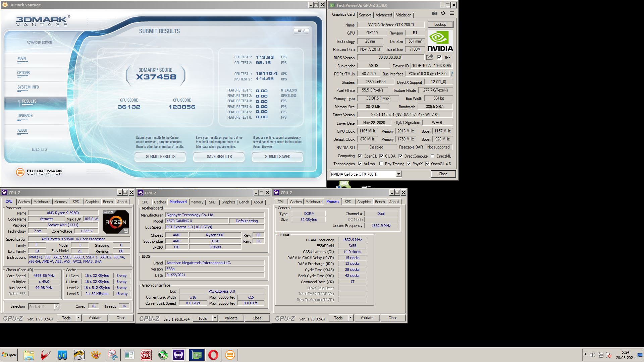This screenshot has width=644, height=362.
Task: Click the Ryzen 9 logo in CPU-Z
Action: coord(116,222)
